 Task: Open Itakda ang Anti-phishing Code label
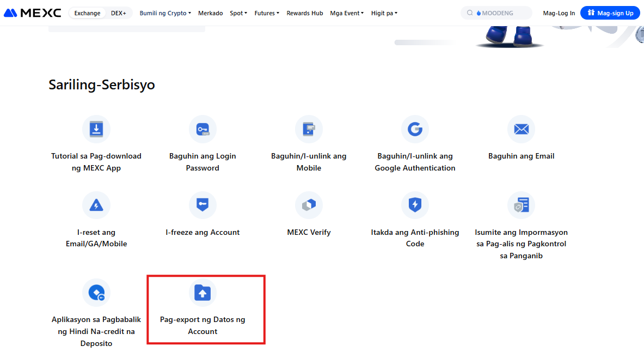coord(415,238)
